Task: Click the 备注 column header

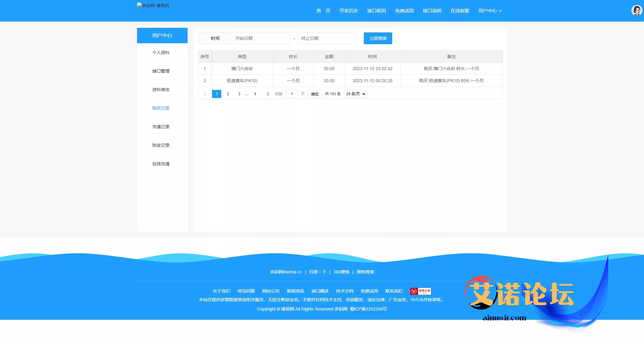Action: 451,57
